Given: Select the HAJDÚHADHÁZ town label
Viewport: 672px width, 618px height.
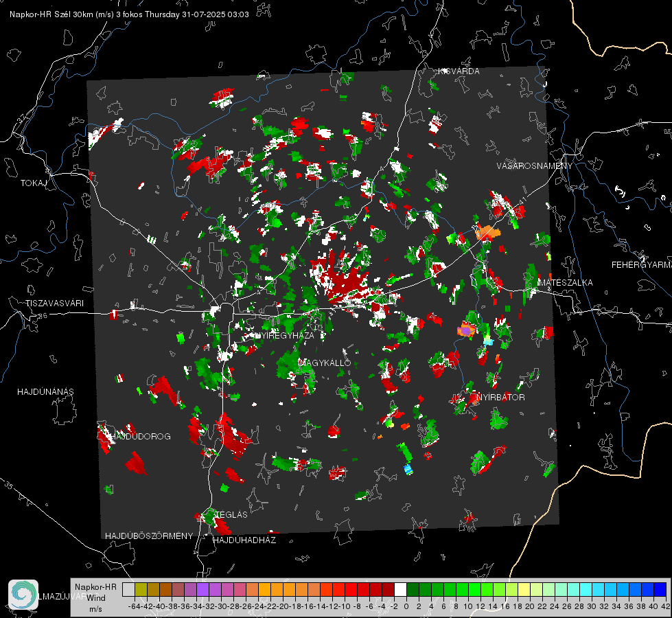Looking at the screenshot, I should coord(245,540).
